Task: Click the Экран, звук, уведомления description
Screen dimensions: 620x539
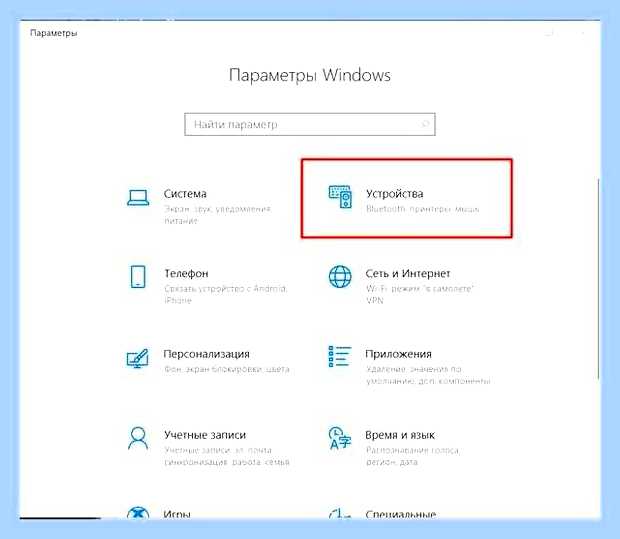Action: tap(217, 215)
